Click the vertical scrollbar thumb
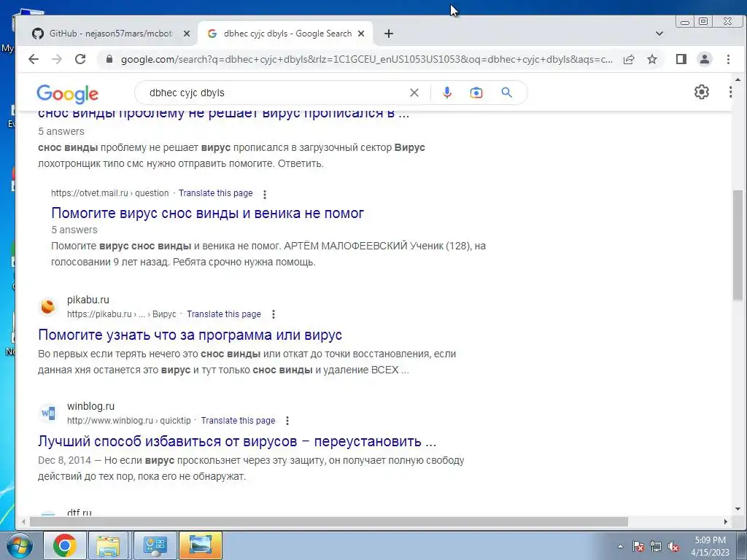 (x=738, y=245)
